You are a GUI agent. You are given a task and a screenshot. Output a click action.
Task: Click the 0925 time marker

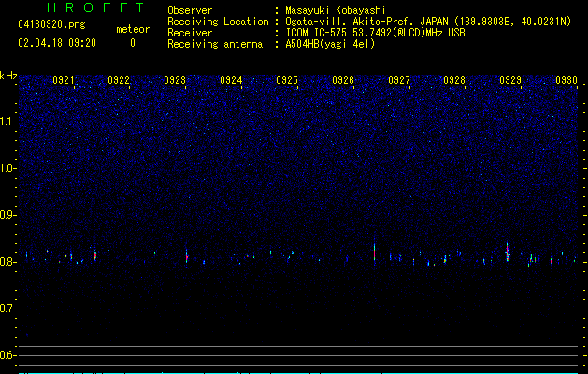pos(287,80)
